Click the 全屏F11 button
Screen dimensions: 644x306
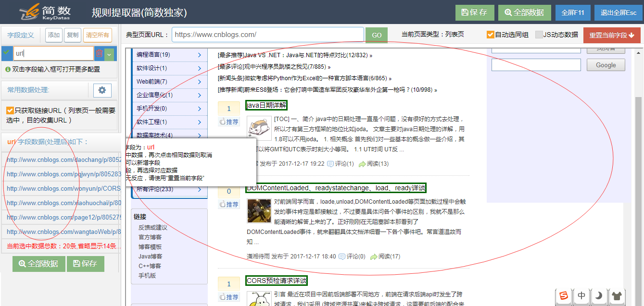(573, 12)
